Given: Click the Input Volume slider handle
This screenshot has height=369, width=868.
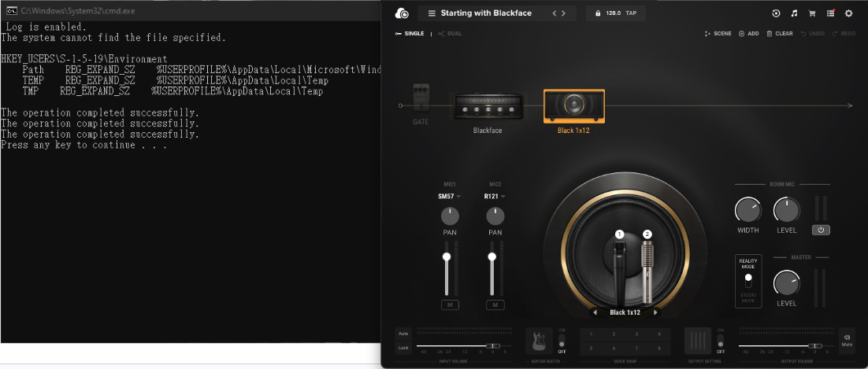Looking at the screenshot, I should tap(491, 345).
